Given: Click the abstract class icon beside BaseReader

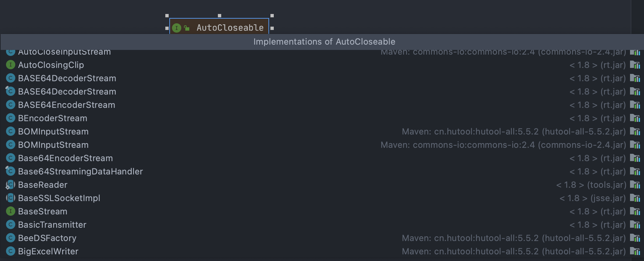Looking at the screenshot, I should tap(11, 185).
